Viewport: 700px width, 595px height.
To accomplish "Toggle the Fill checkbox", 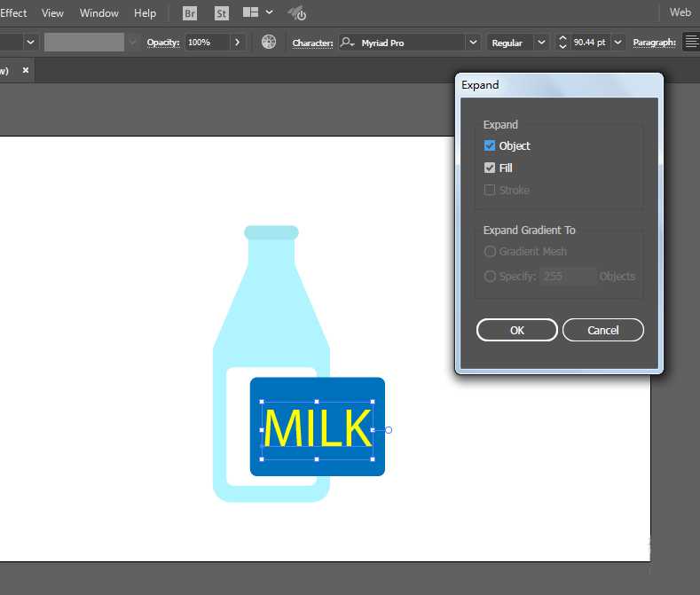I will [x=490, y=168].
